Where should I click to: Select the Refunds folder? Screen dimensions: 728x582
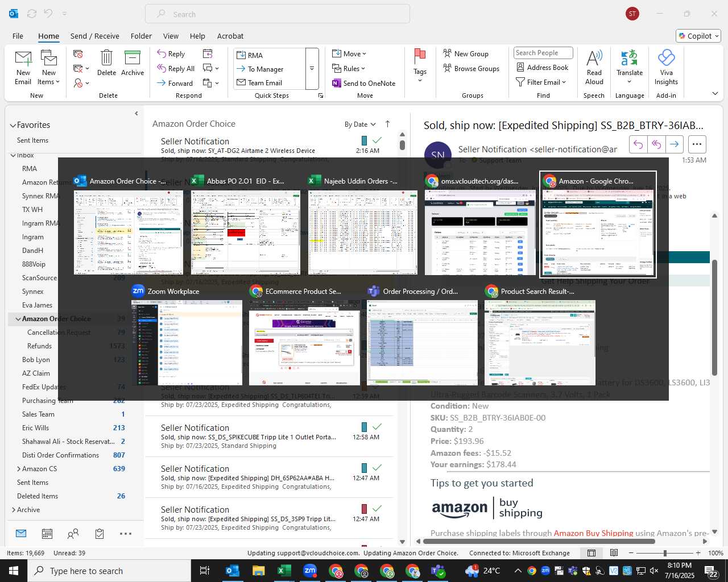pos(39,346)
